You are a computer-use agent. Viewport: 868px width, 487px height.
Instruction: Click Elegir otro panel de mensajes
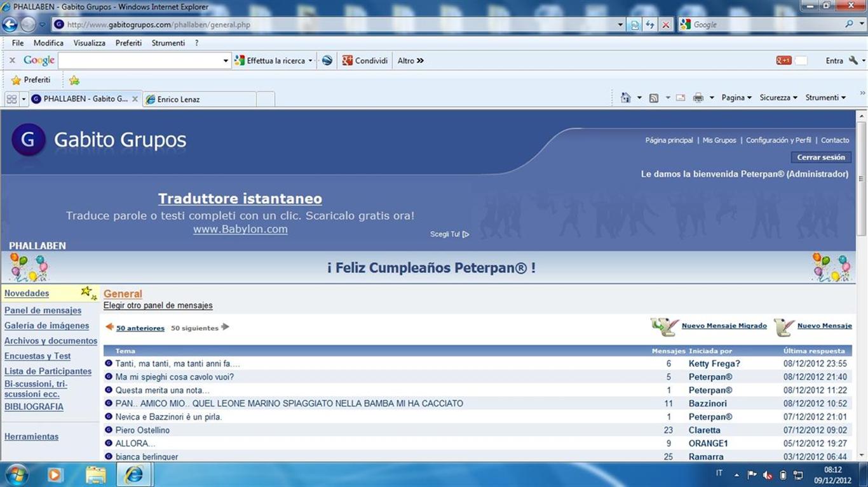158,305
